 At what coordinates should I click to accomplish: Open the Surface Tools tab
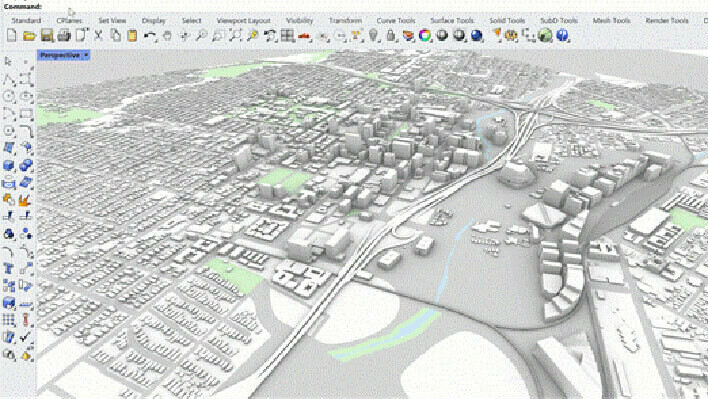[x=452, y=21]
